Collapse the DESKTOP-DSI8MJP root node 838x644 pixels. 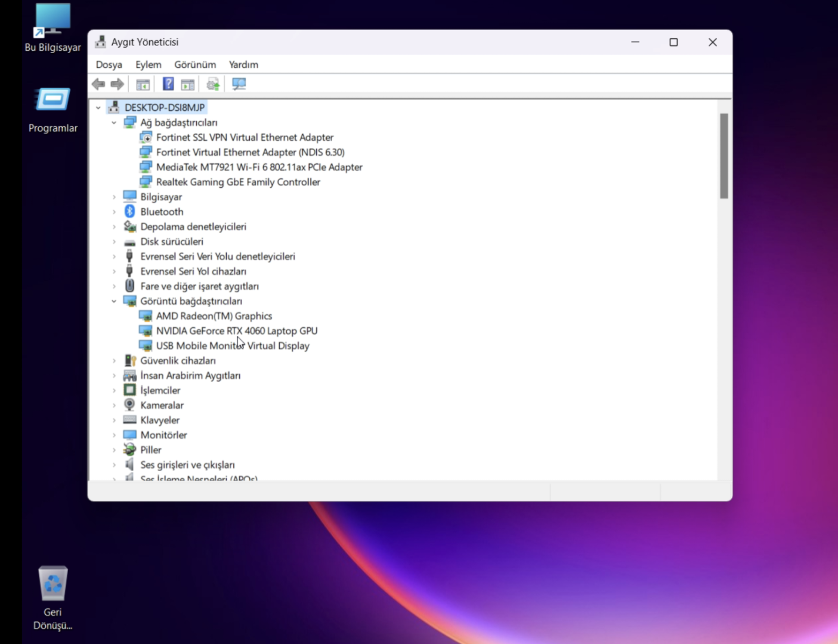[x=98, y=108]
